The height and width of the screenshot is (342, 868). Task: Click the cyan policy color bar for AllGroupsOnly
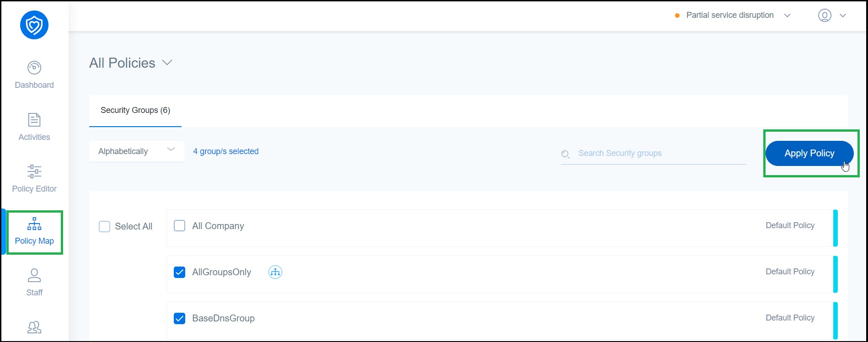(836, 274)
